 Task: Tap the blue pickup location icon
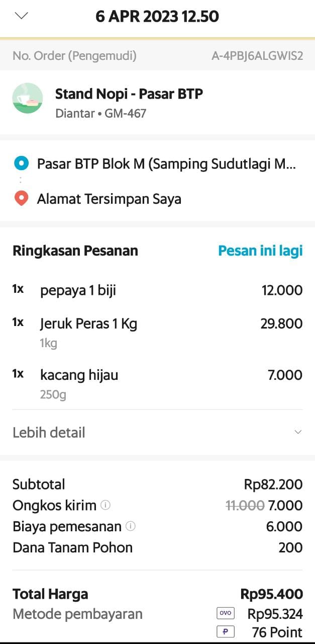21,164
